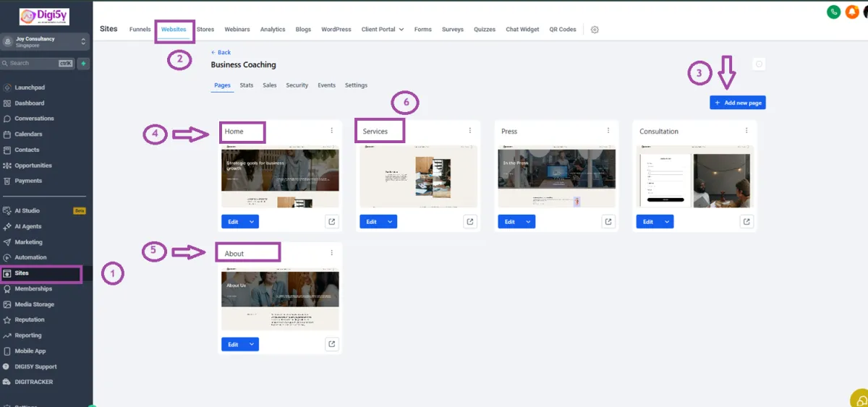Open Home page three-dot menu
Viewport: 868px width, 407px height.
[331, 131]
